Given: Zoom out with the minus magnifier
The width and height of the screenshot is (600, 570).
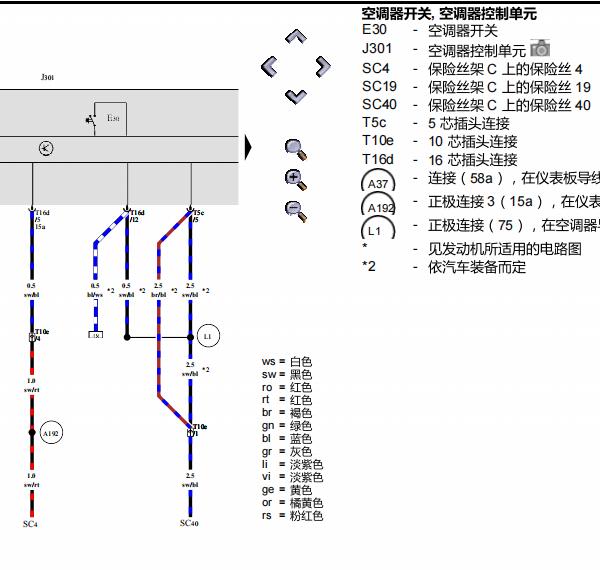Looking at the screenshot, I should click(x=296, y=211).
